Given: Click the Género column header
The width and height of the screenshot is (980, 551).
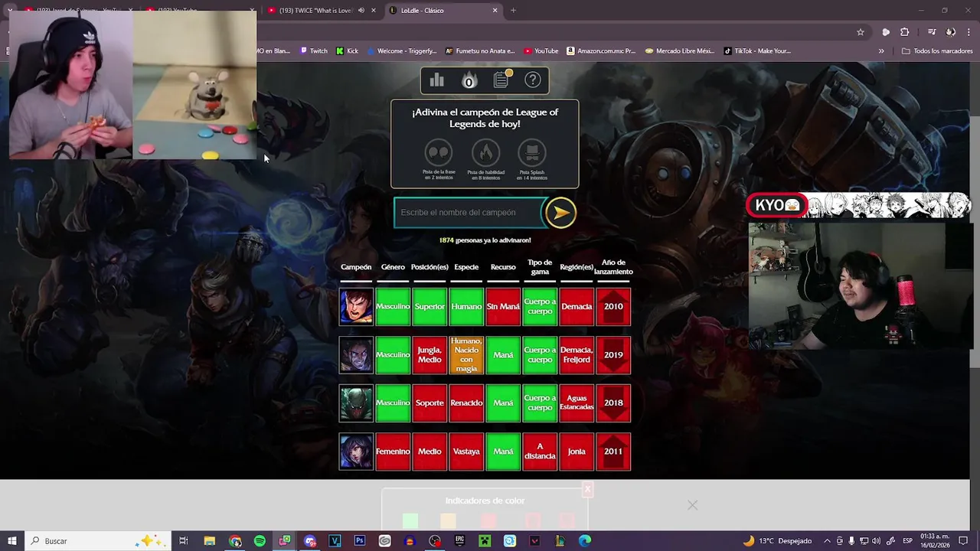Looking at the screenshot, I should coord(393,267).
